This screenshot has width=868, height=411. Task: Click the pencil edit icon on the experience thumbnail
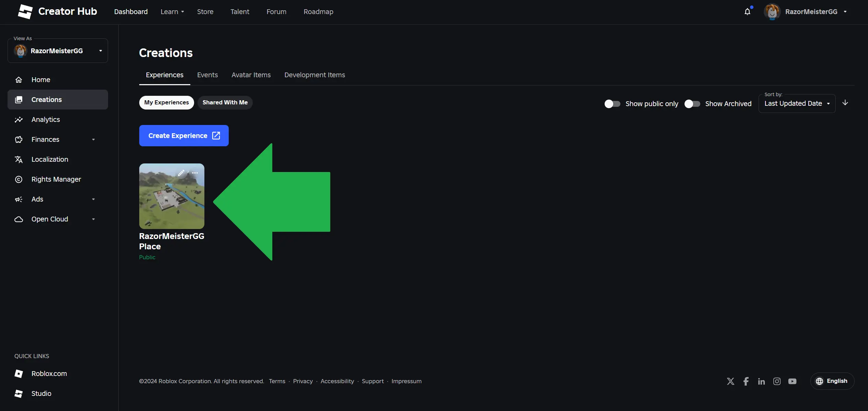tap(181, 173)
